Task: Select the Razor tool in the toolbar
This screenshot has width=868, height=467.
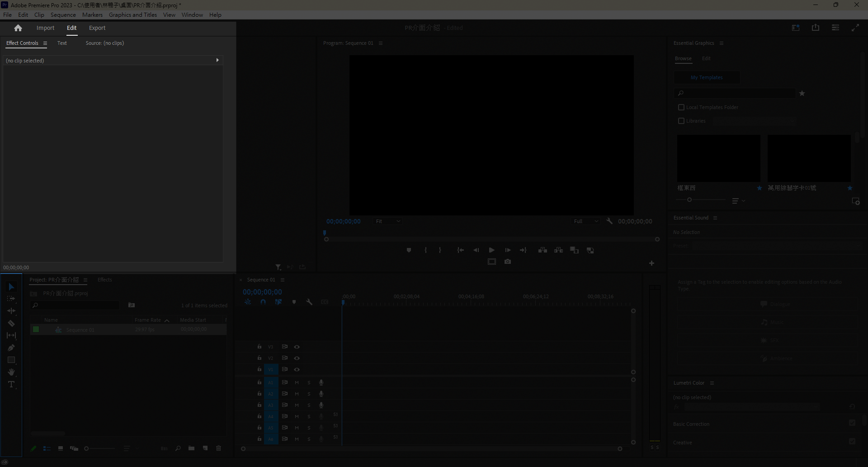Action: pyautogui.click(x=11, y=324)
